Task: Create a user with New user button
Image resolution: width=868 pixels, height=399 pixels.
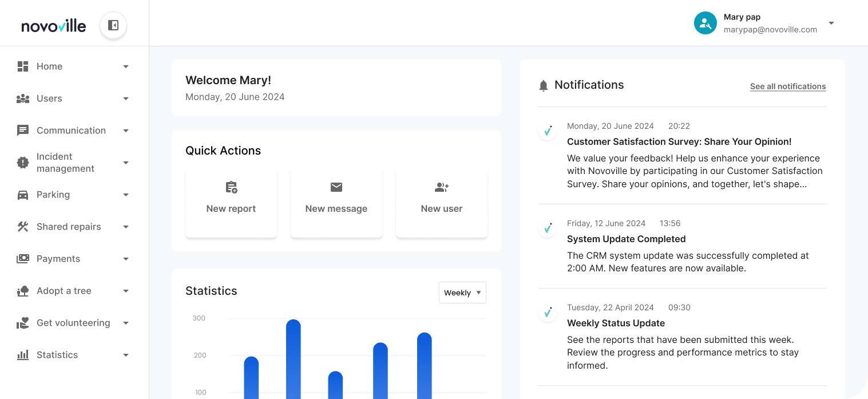Action: click(442, 203)
